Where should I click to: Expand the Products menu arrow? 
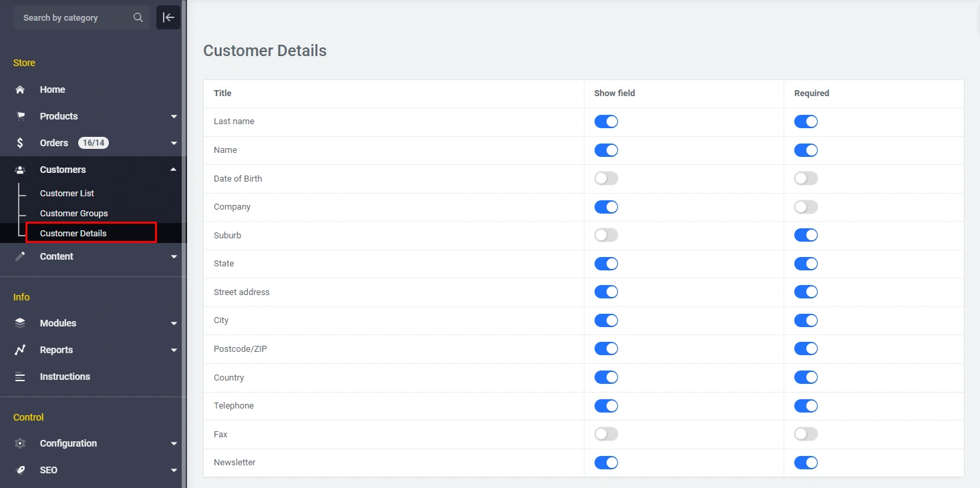coord(174,117)
